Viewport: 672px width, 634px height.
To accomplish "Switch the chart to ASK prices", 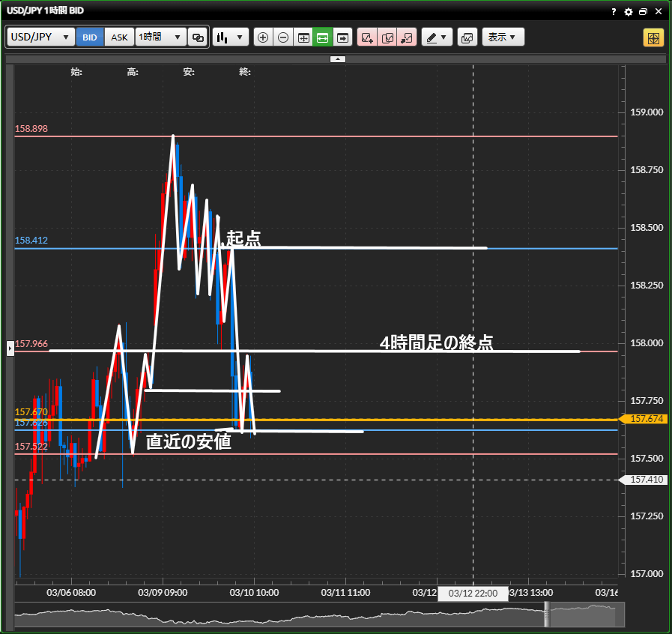I will (x=119, y=37).
